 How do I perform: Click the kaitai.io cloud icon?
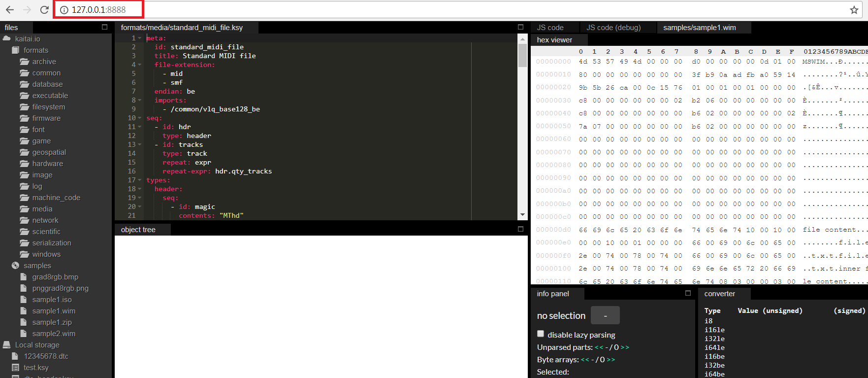tap(7, 38)
